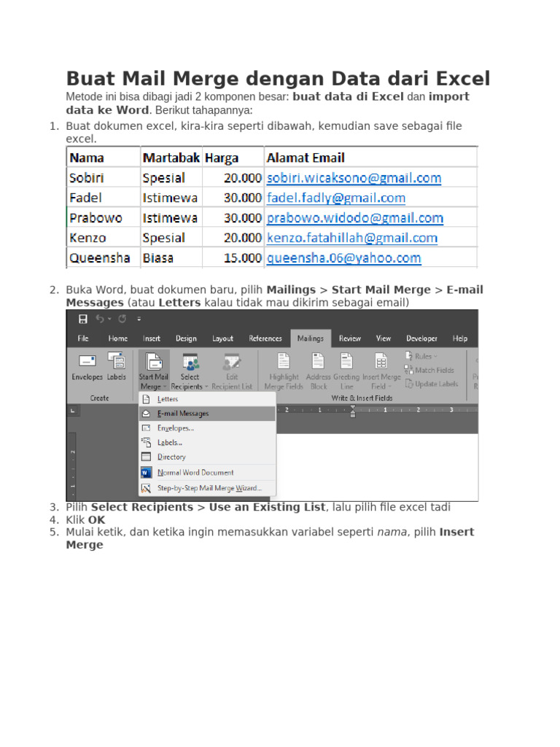Select the Fadel name cell
Image resolution: width=560 pixels, height=747 pixels.
point(104,198)
